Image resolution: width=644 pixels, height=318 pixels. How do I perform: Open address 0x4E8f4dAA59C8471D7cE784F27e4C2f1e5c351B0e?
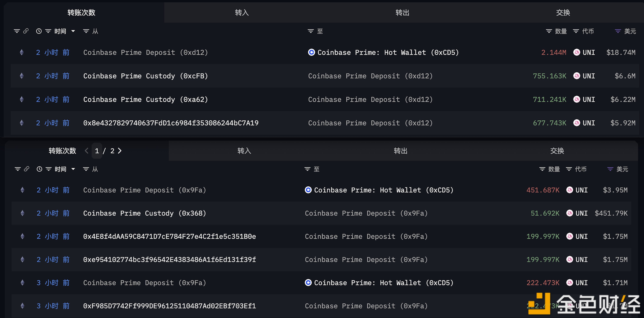[x=169, y=236]
